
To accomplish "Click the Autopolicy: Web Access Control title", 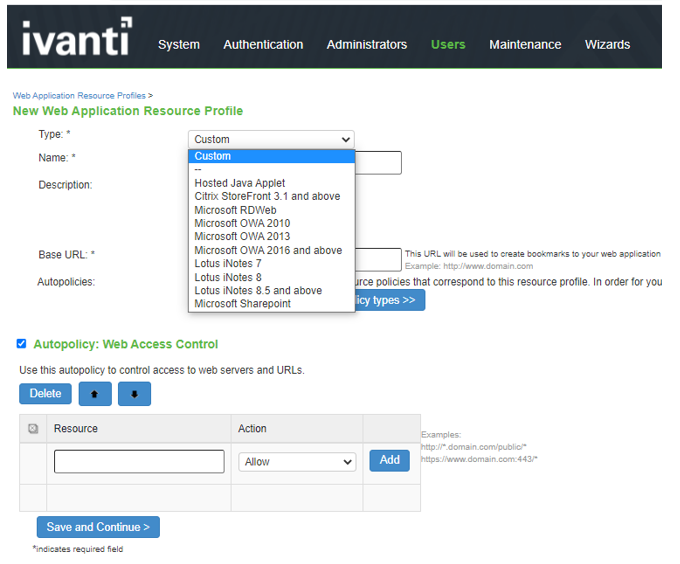I will click(x=126, y=344).
